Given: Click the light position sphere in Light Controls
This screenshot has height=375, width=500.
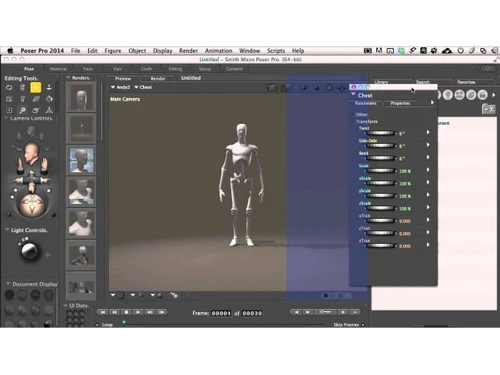Looking at the screenshot, I should (29, 251).
